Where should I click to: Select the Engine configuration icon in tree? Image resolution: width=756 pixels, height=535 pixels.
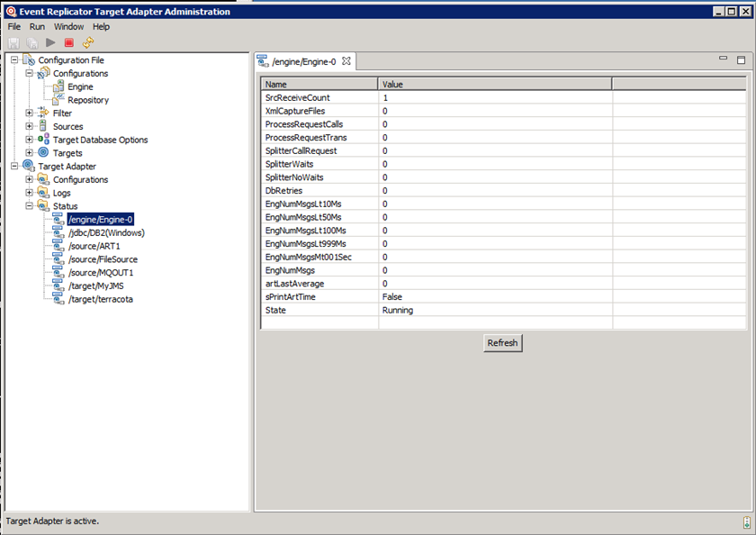[x=59, y=87]
